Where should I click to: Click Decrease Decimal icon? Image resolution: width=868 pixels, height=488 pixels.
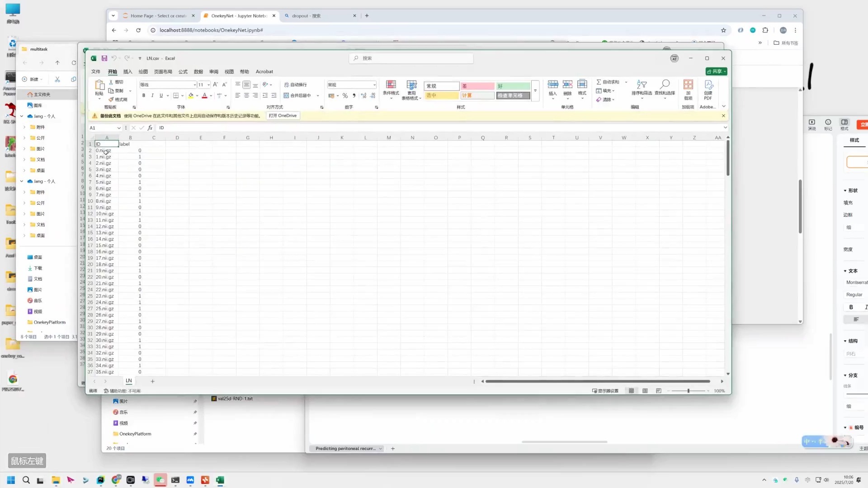(x=373, y=95)
